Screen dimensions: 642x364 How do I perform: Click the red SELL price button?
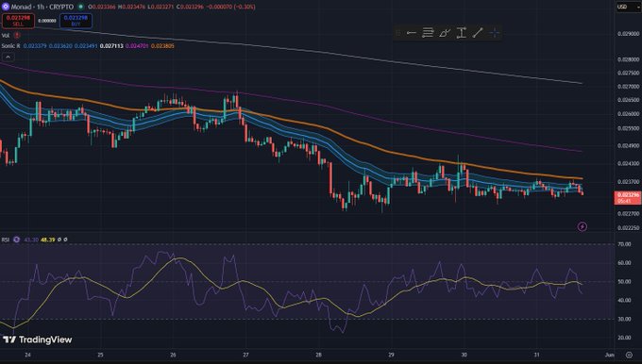tap(19, 21)
